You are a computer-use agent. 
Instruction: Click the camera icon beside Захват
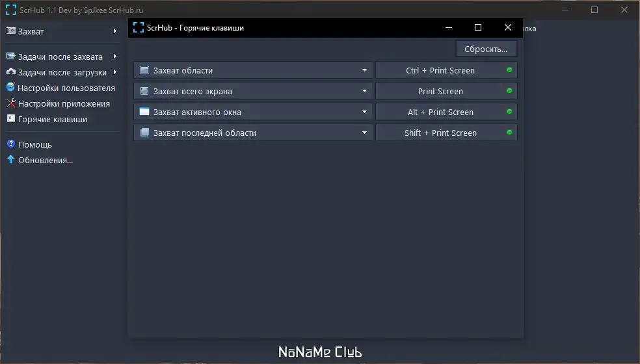click(x=11, y=31)
